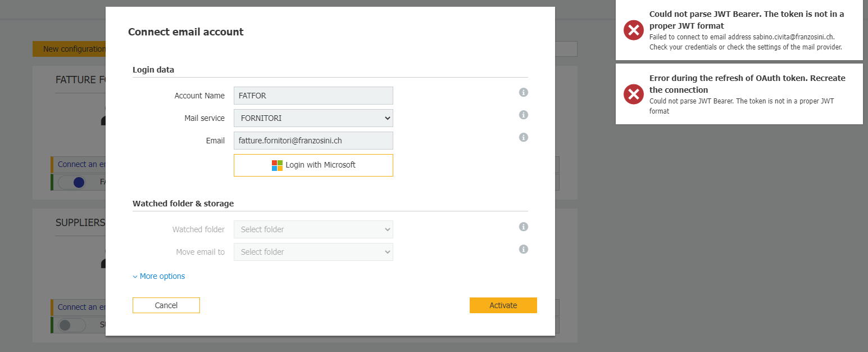
Task: Click red error icon on OAuth refresh notification
Action: click(634, 94)
